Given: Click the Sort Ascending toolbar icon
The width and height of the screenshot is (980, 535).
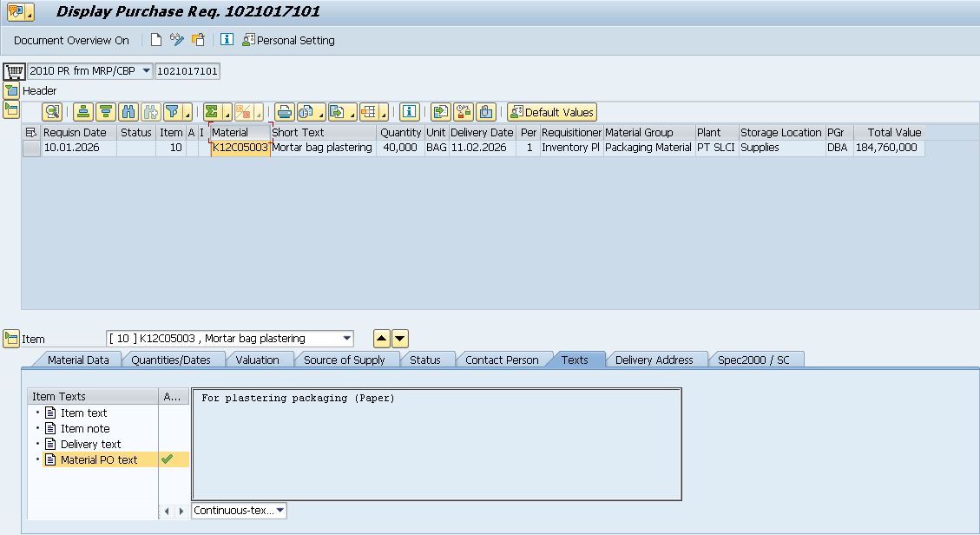Looking at the screenshot, I should tap(83, 112).
